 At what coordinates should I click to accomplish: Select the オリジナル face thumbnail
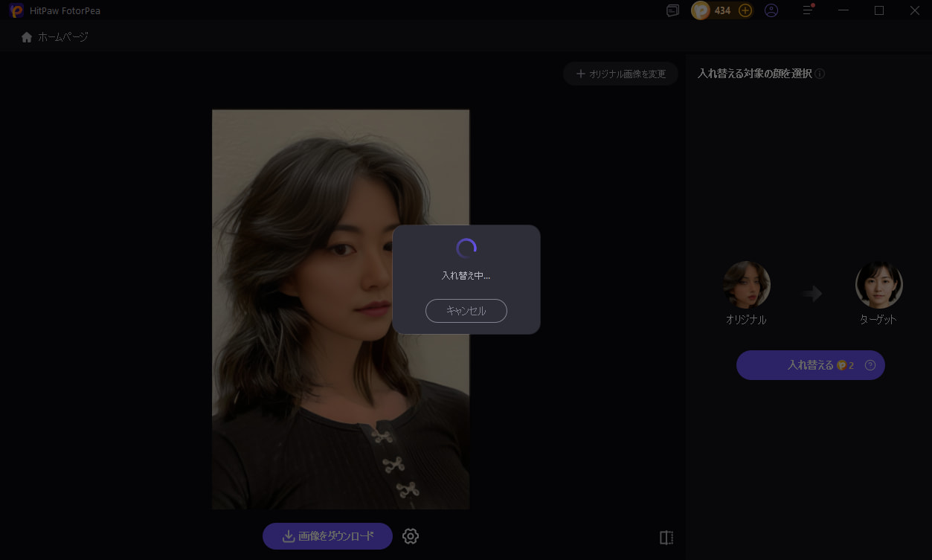pyautogui.click(x=746, y=284)
